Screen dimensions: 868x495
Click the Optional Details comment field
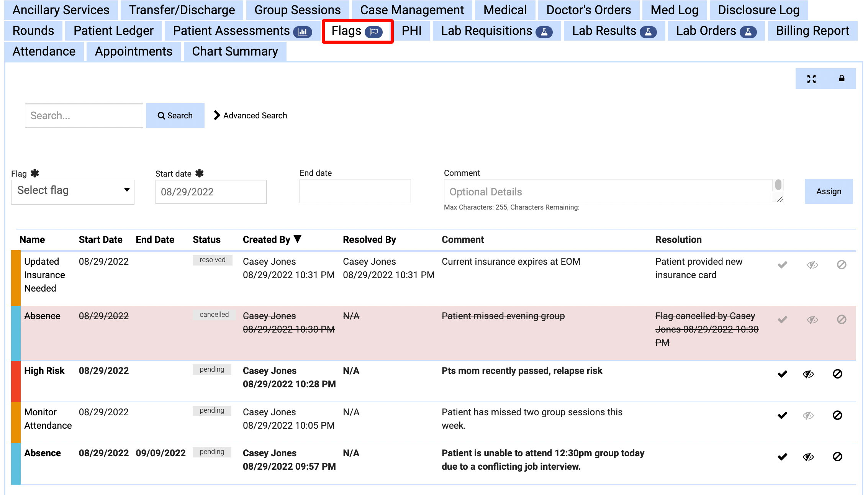(x=608, y=191)
